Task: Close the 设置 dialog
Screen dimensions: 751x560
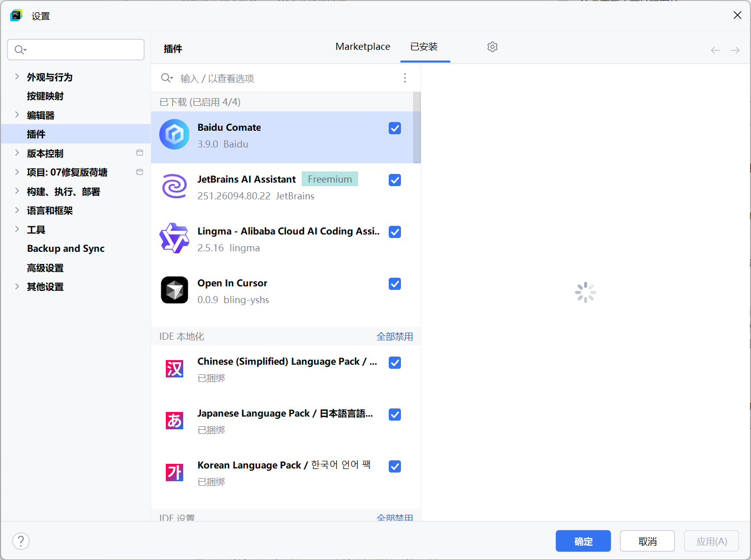Action: coord(737,15)
